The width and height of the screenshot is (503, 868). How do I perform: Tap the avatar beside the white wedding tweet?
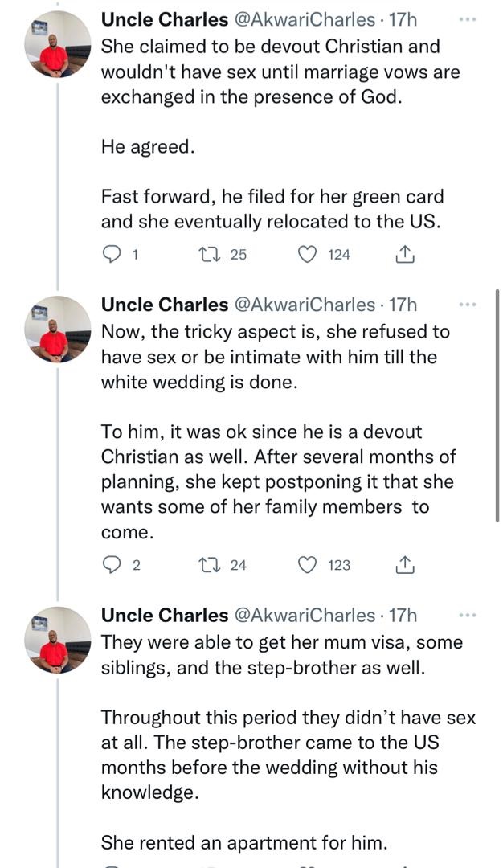tap(56, 329)
